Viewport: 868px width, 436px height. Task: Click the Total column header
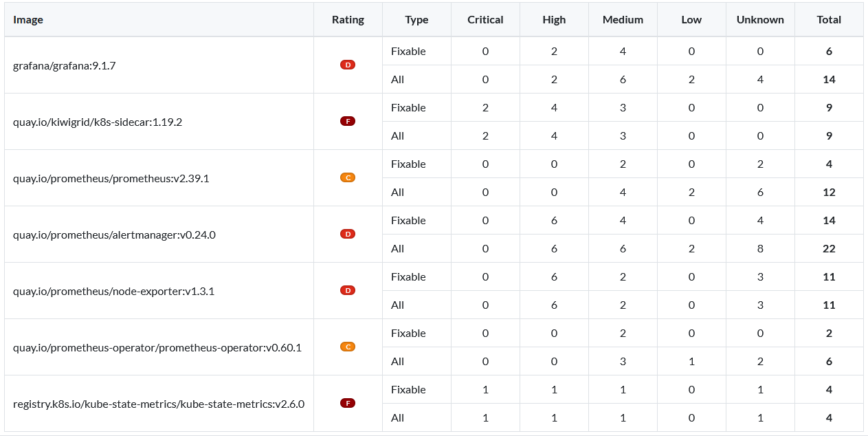(x=829, y=19)
